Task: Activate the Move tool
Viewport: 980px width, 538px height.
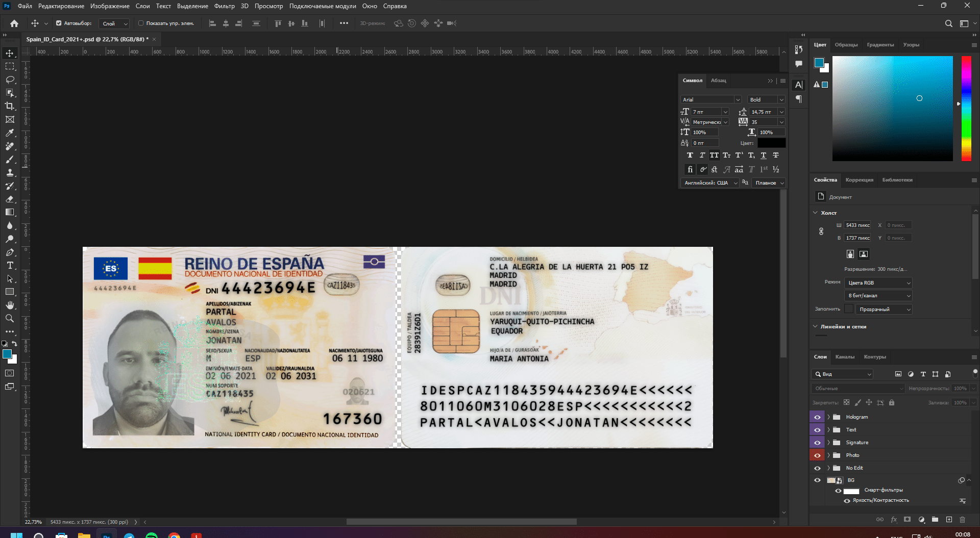Action: point(10,53)
